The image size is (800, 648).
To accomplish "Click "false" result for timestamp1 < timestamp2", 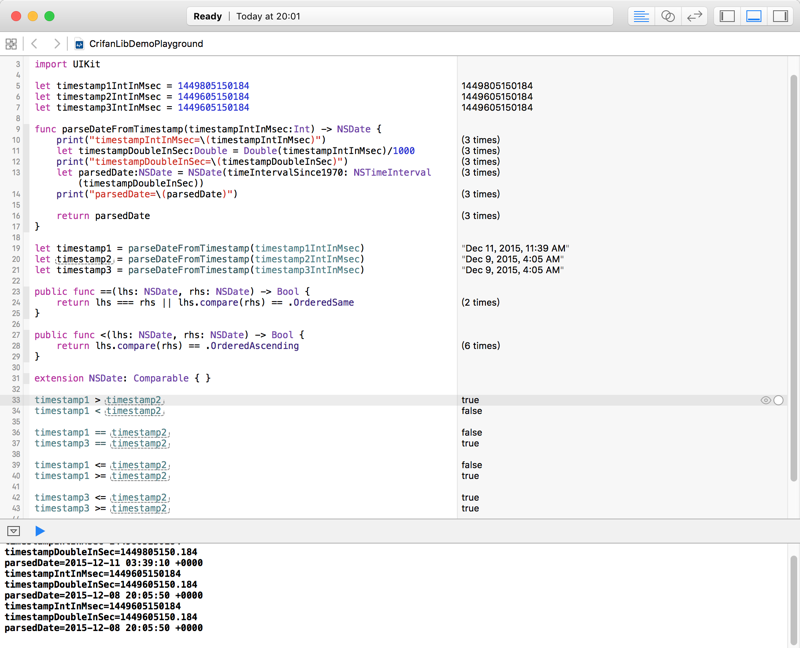I will (x=471, y=411).
